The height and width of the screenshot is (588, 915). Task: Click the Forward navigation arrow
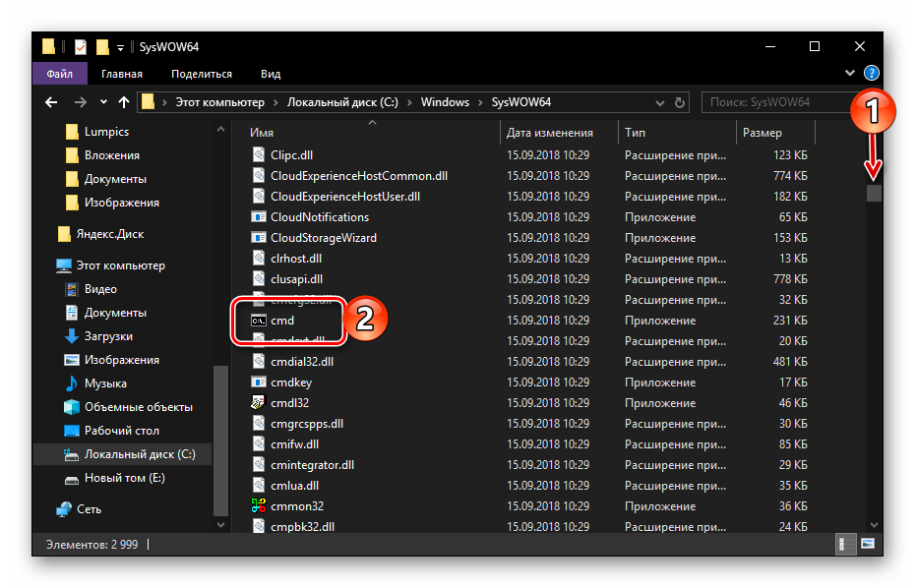coord(81,102)
